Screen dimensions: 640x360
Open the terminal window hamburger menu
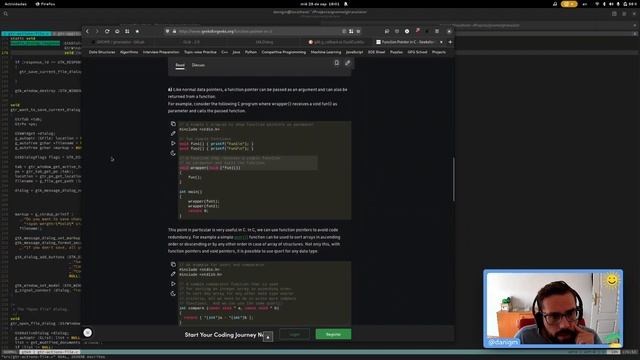(624, 14)
